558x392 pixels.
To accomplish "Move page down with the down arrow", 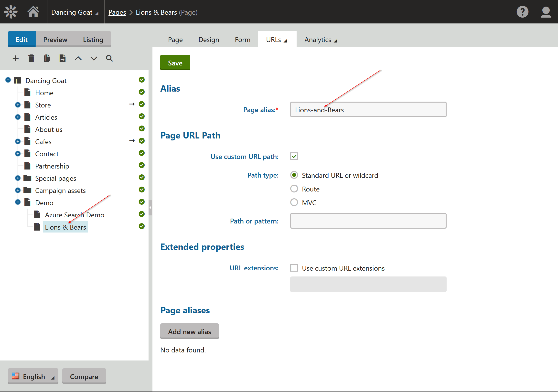I will (94, 58).
